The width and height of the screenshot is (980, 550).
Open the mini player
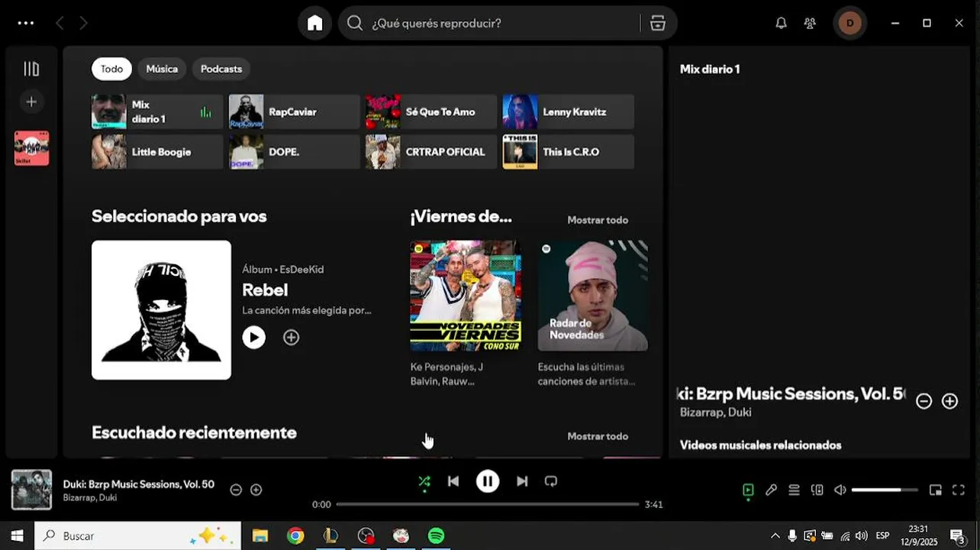(936, 490)
